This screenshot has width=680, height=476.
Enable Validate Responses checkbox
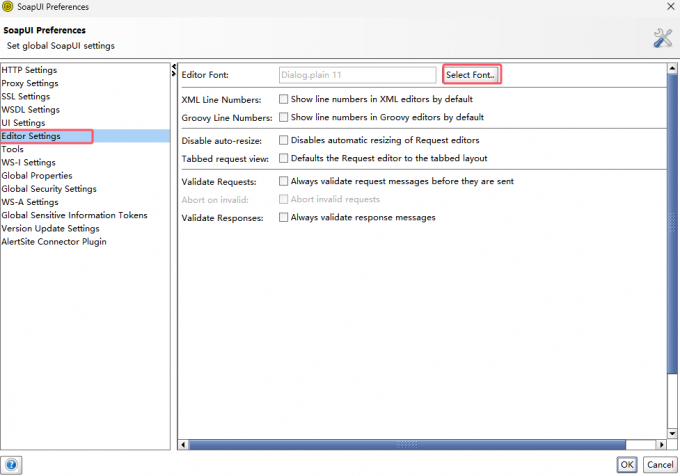click(283, 217)
